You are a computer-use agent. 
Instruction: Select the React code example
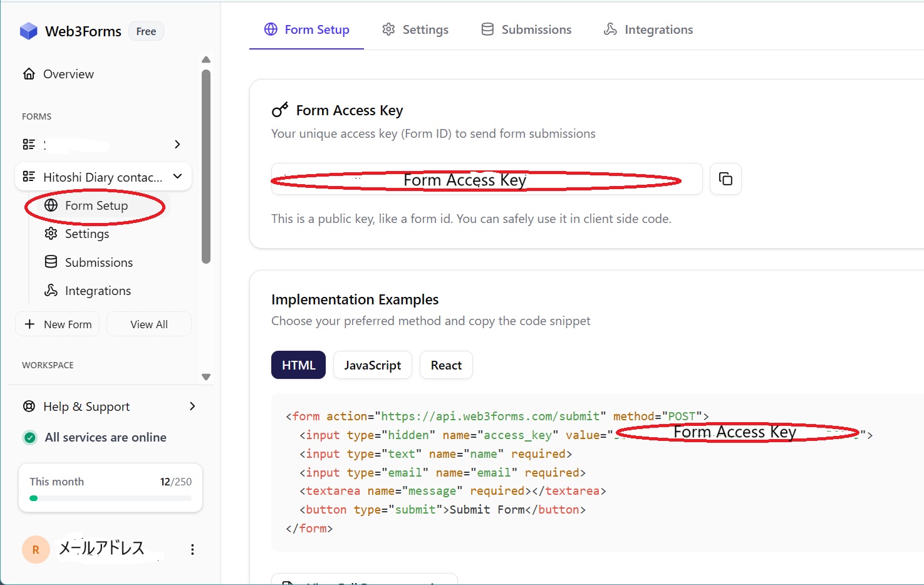coord(446,365)
